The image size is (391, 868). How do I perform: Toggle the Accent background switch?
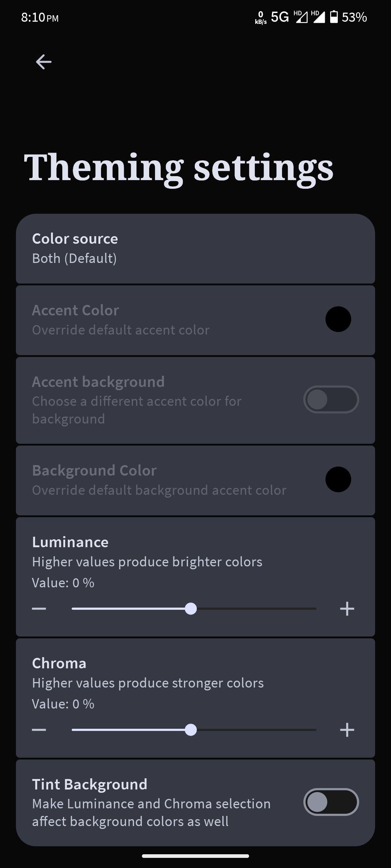tap(331, 400)
